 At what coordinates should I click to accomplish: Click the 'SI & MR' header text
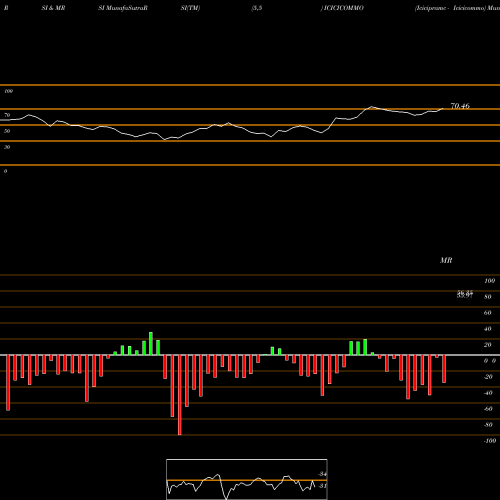[53, 8]
